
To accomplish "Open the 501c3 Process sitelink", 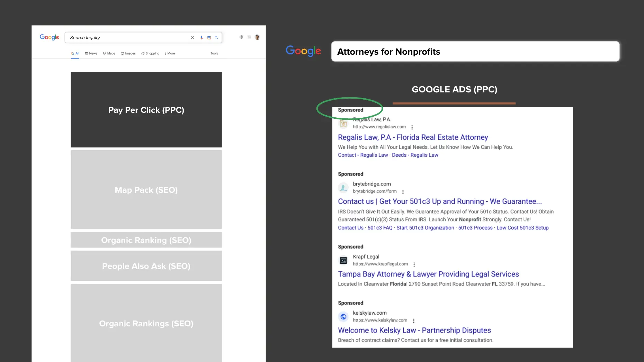I will pyautogui.click(x=475, y=228).
